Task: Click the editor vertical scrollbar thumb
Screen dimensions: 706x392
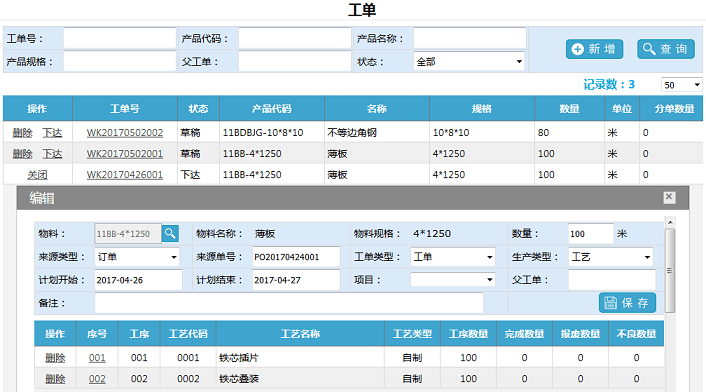Action: pyautogui.click(x=670, y=270)
